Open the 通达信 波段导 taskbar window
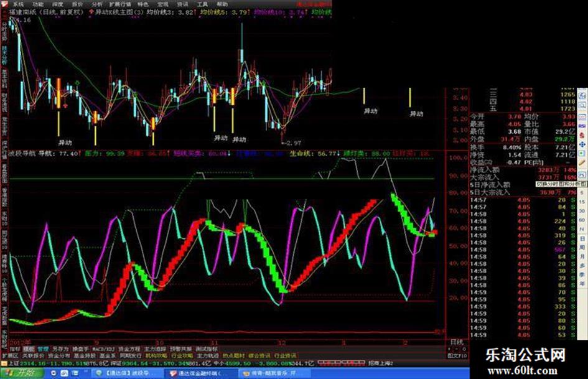Viewport: 588px width, 379px height. coord(127,373)
